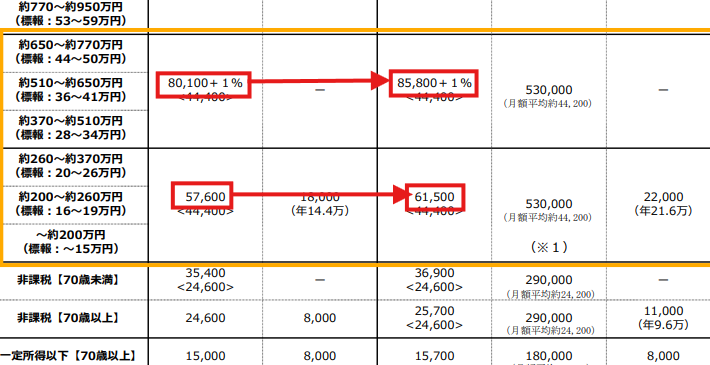This screenshot has width=710, height=365.
Task: Select the 一定所得以下【70歳以上】 row label
Action: click(x=68, y=356)
